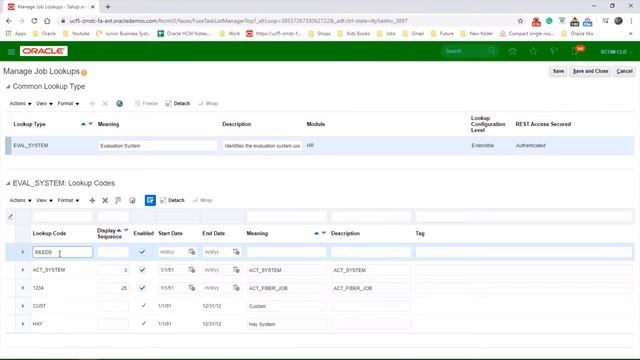640x360 pixels.
Task: Reload the browser page
Action: tap(34, 21)
